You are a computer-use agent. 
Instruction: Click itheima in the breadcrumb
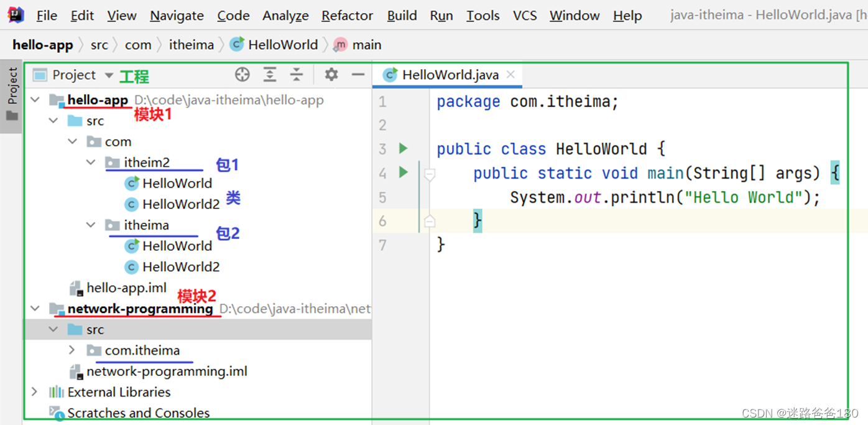click(192, 45)
